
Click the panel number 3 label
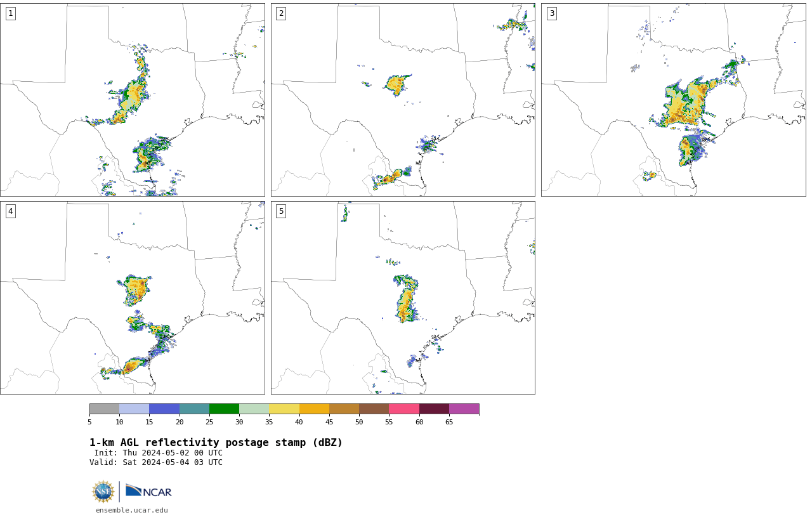click(551, 13)
